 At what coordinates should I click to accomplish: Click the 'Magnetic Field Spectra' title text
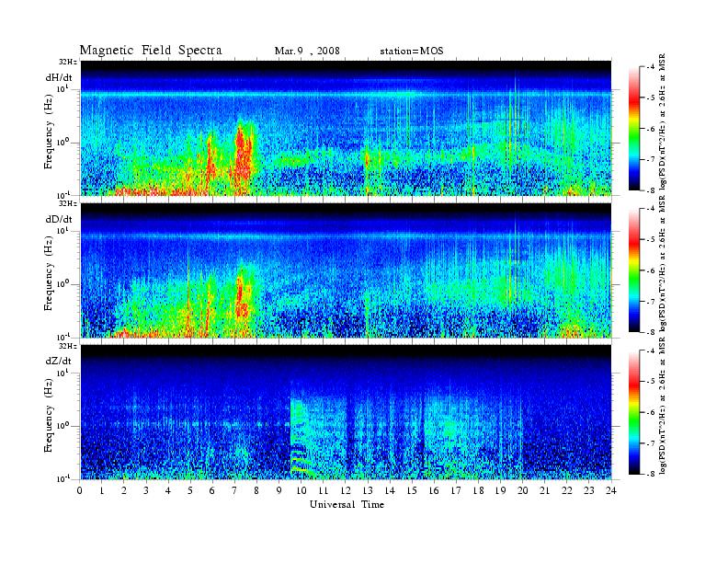pyautogui.click(x=151, y=51)
